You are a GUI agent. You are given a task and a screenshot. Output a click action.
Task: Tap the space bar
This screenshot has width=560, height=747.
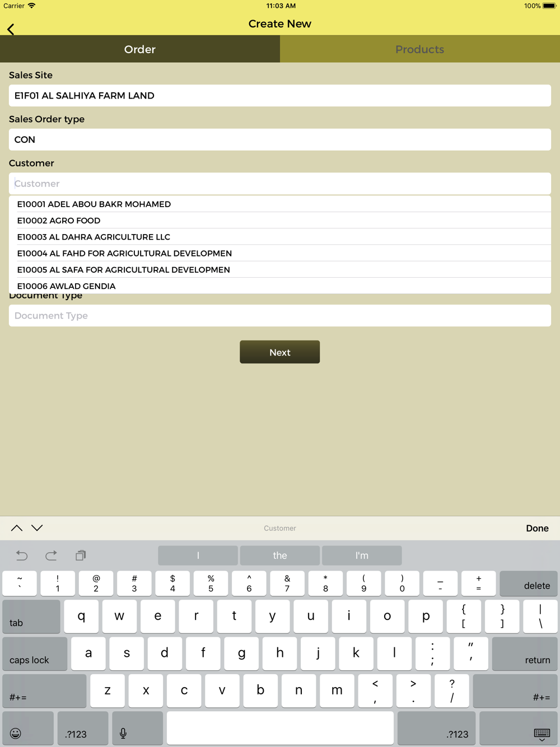(280, 729)
